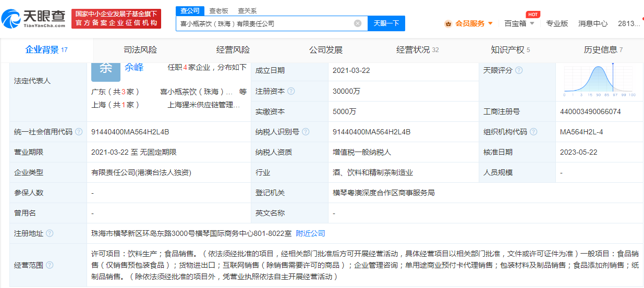Viewport: 644px width, 288px height.
Task: Select establishment date 2021-03-22
Action: (x=351, y=70)
